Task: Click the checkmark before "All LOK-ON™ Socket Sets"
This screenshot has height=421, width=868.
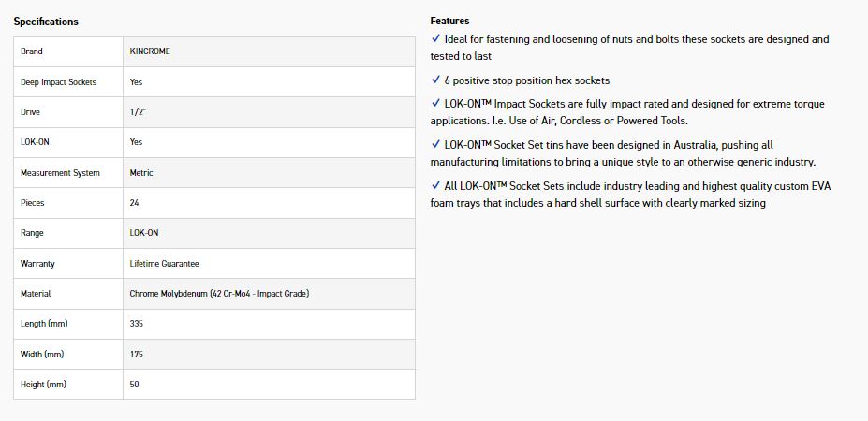Action: [435, 186]
